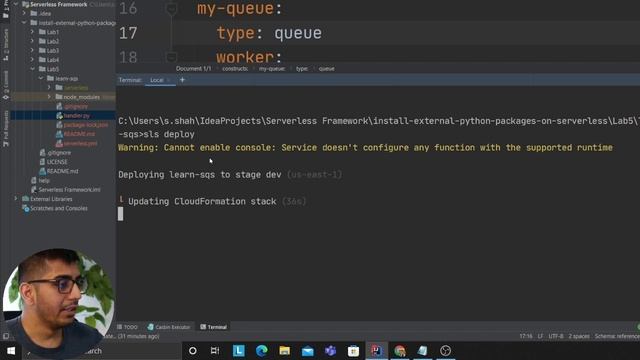The image size is (640, 360).
Task: Expand the Lab4 folder
Action: click(32, 60)
